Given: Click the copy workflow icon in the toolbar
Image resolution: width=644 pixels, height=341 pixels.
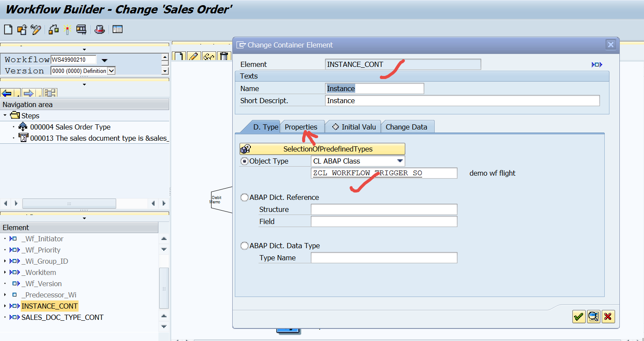Looking at the screenshot, I should [x=21, y=29].
